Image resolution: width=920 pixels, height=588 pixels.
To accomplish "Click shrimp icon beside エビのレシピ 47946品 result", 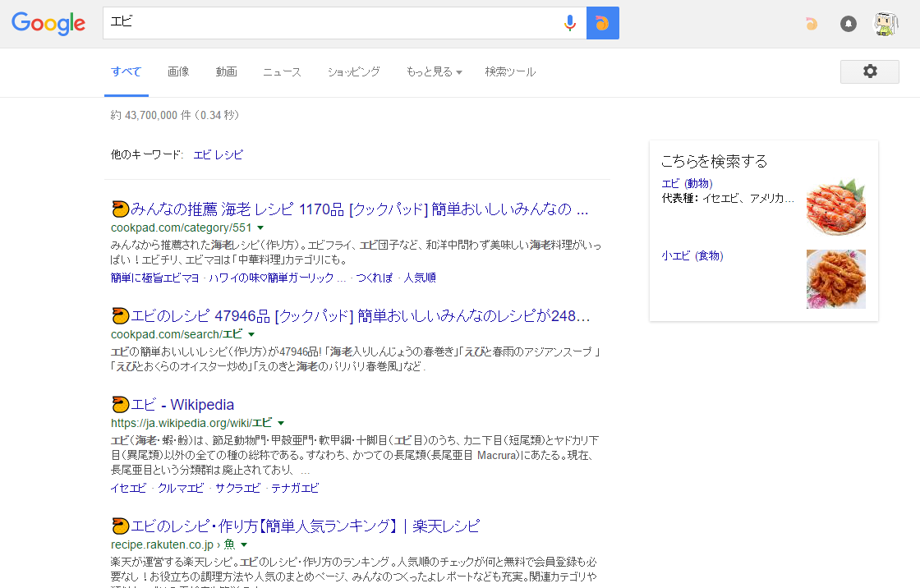I will click(x=120, y=315).
